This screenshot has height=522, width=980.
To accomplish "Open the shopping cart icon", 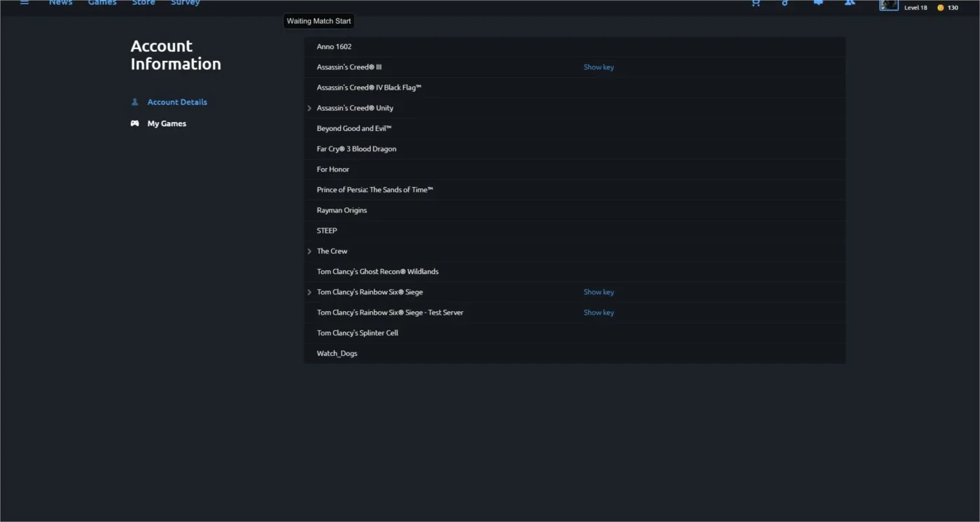I will 755,3.
